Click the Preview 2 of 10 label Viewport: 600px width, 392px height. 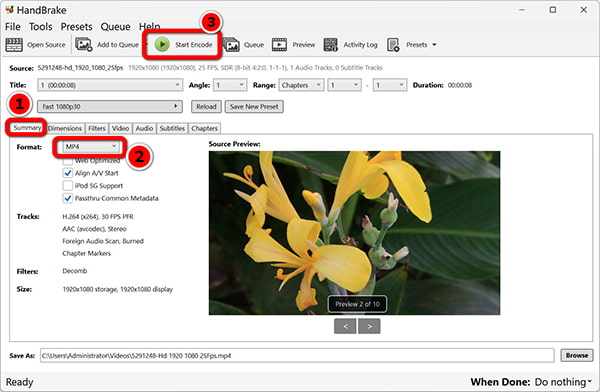(357, 304)
